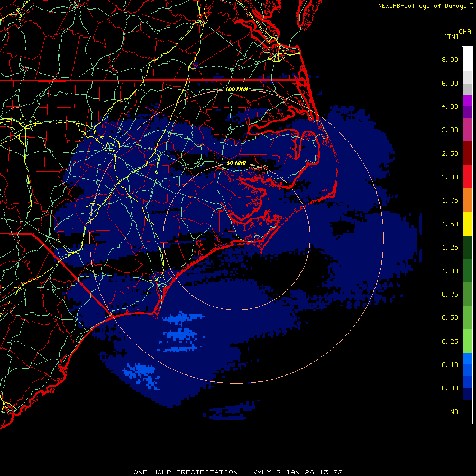Viewport: 476px width, 476px height.
Task: Click the 0.25 legend value
Action: point(450,342)
